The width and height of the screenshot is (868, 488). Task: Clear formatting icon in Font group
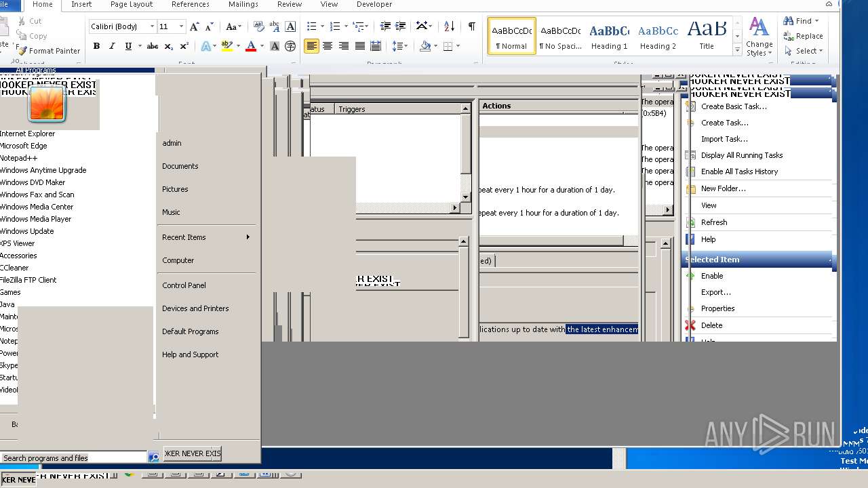(x=258, y=26)
